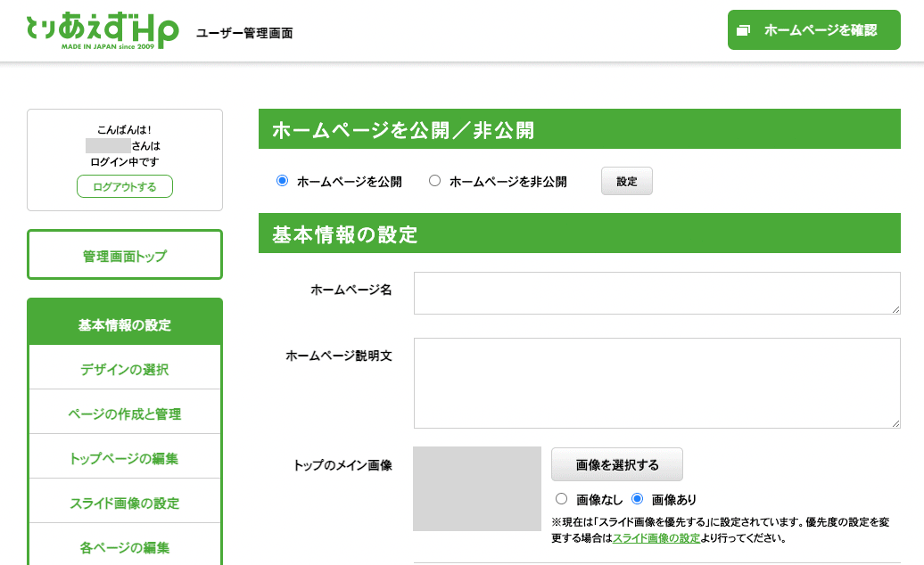Click the ログアウトする button

click(x=124, y=187)
